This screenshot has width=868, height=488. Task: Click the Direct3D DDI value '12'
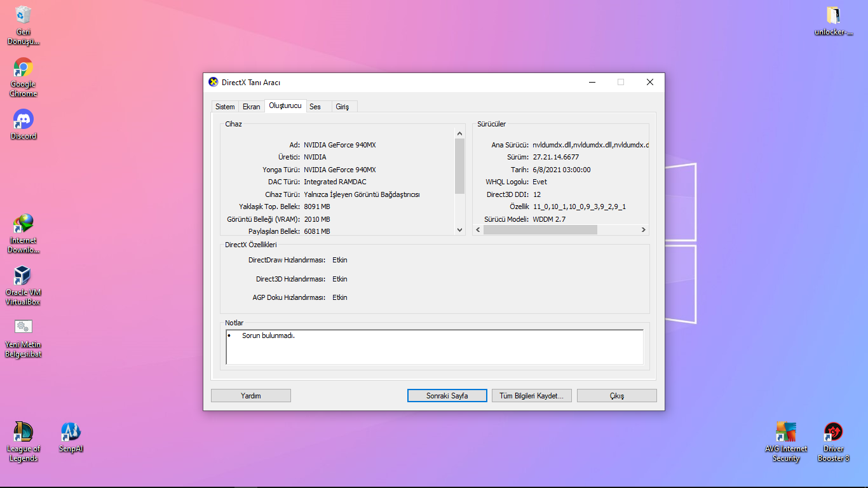[537, 194]
